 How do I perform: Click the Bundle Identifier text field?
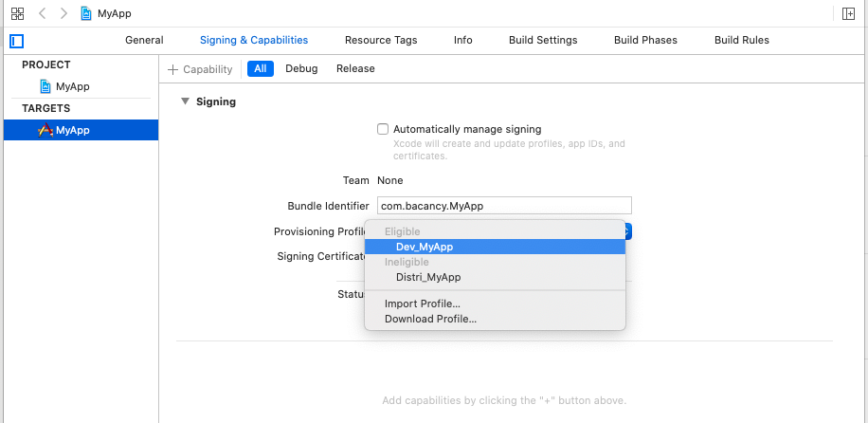click(504, 206)
